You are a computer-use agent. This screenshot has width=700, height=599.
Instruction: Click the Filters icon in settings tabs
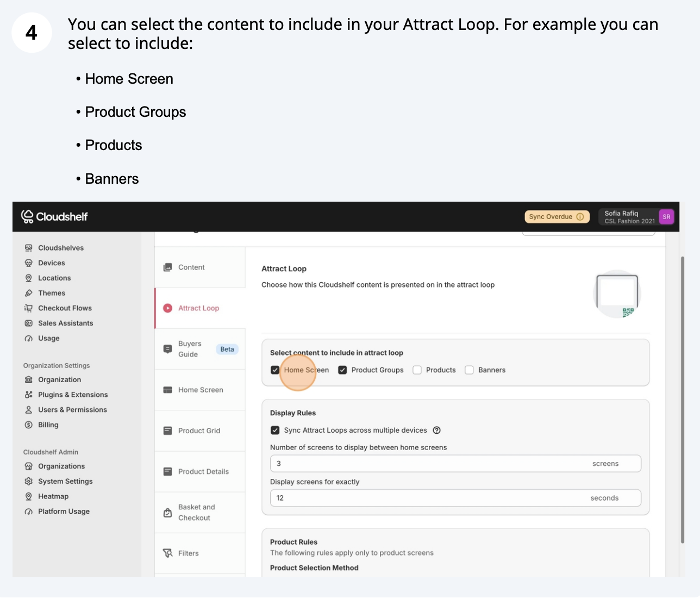point(168,553)
